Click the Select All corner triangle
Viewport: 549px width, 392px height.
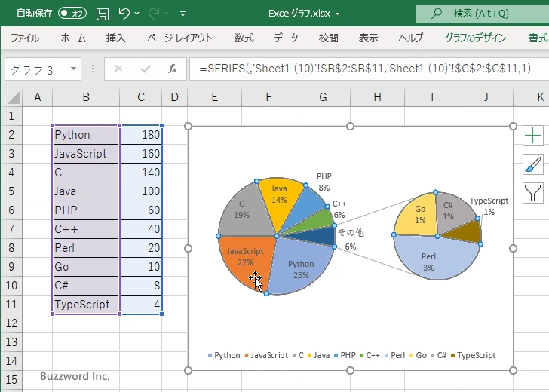(x=14, y=97)
